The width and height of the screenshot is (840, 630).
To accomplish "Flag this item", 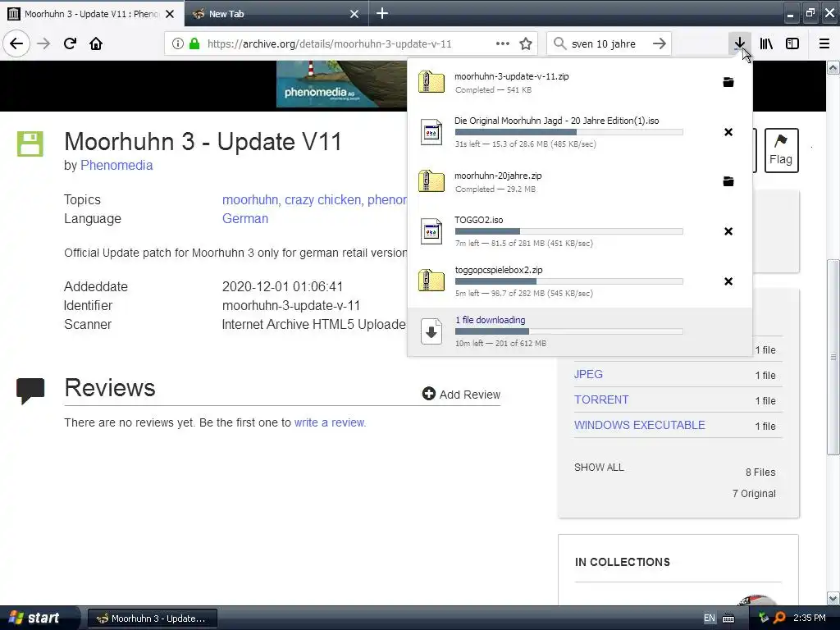I will click(781, 150).
